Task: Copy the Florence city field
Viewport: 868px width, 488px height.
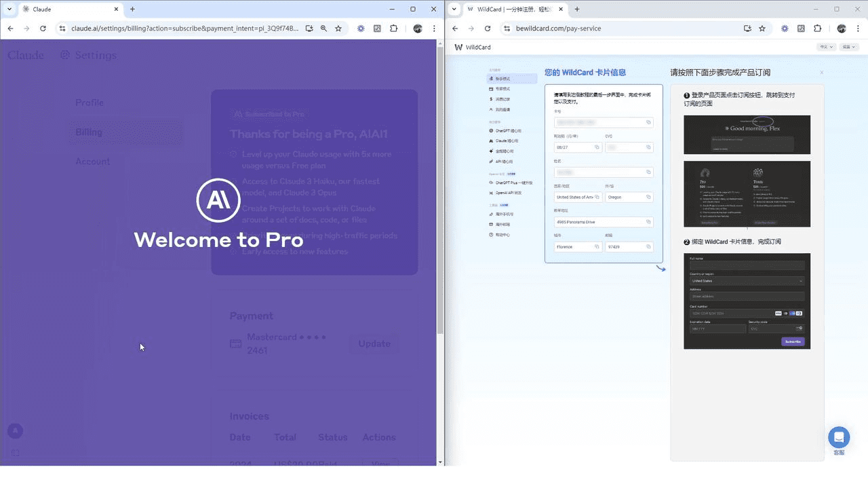Action: pyautogui.click(x=597, y=247)
